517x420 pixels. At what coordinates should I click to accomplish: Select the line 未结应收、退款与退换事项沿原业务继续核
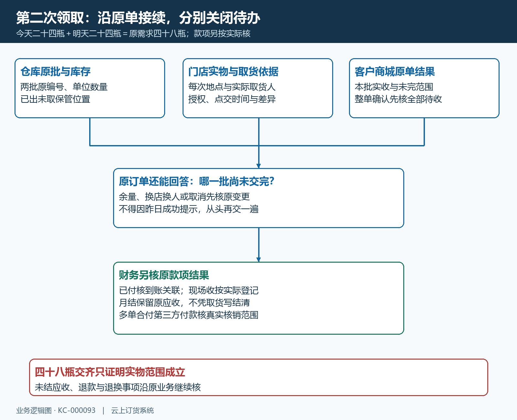pos(118,387)
